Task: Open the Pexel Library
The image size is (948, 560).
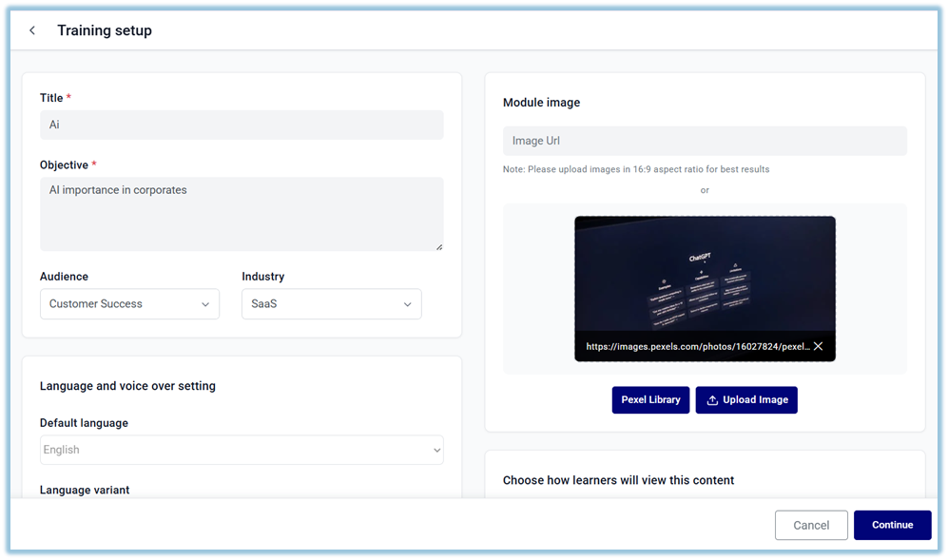Action: click(x=650, y=400)
